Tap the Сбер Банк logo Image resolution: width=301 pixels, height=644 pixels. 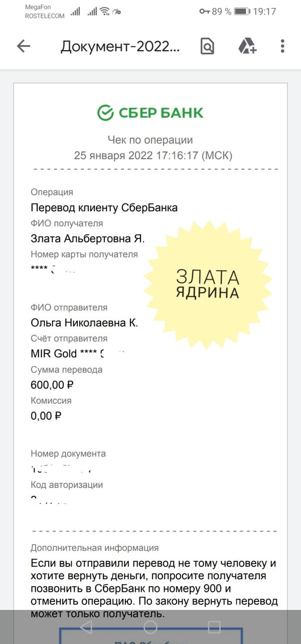point(150,113)
